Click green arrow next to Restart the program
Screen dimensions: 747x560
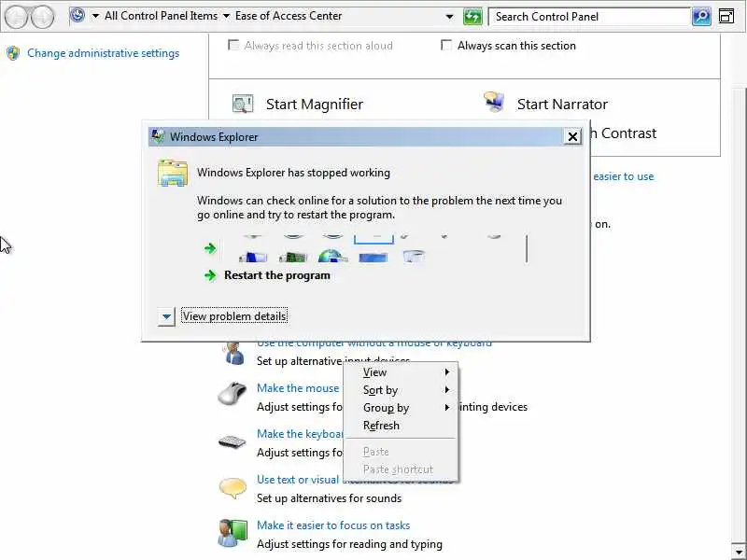click(210, 275)
